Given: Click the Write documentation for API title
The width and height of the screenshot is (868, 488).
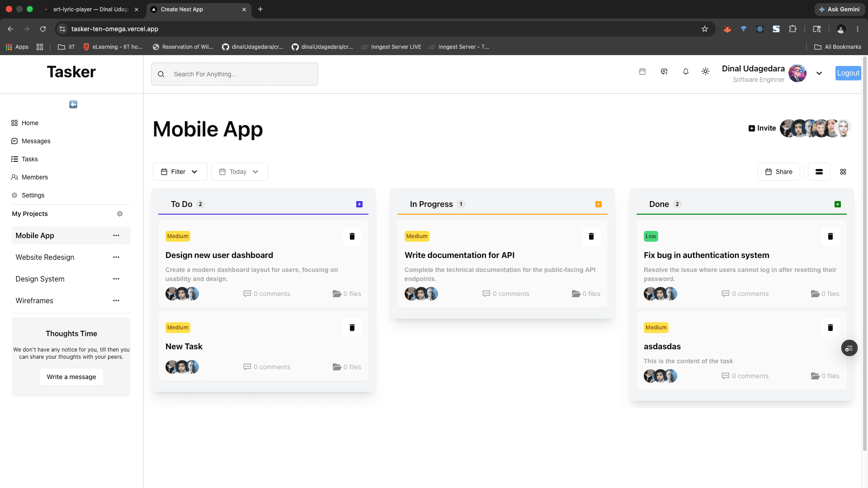Looking at the screenshot, I should click(459, 255).
